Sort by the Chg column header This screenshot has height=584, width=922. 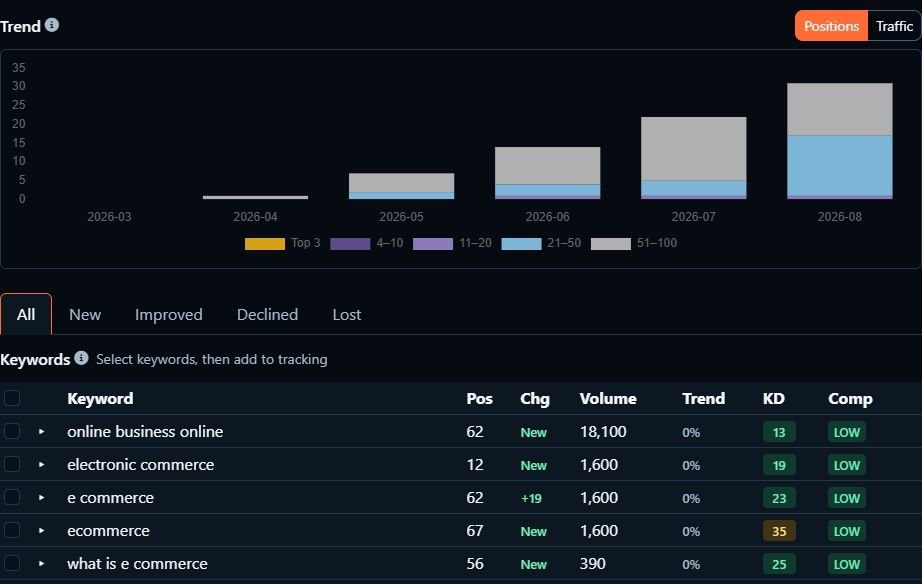[x=535, y=399]
